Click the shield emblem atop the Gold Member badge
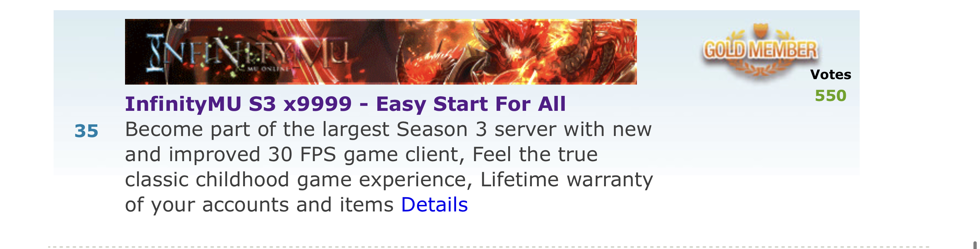This screenshot has width=980, height=249. (x=761, y=30)
